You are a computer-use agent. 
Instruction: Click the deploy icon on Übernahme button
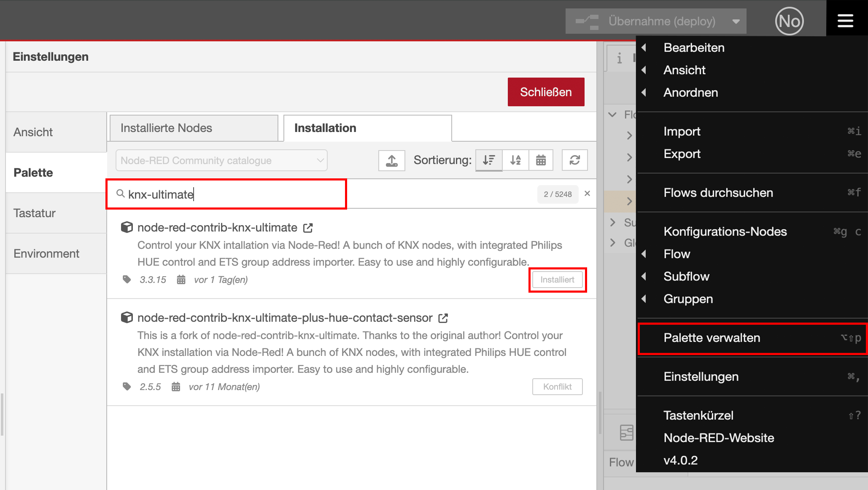tap(587, 21)
